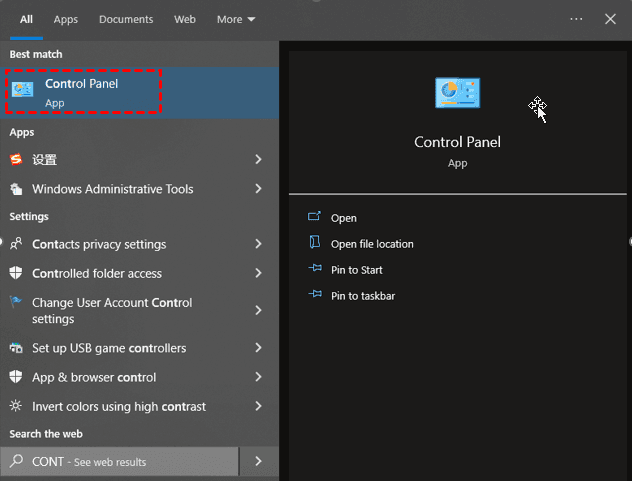
Task: Click the Controlled folder access shield icon
Action: tap(16, 273)
